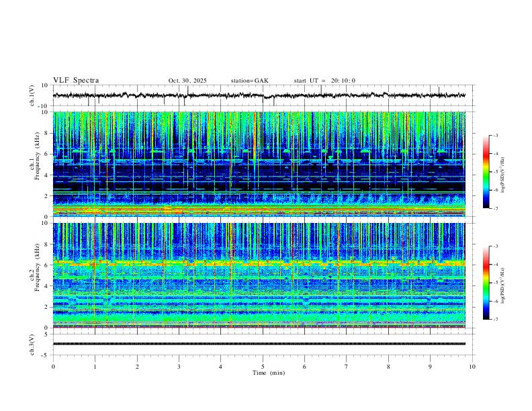Click the 'station=GAK' label

click(x=250, y=81)
